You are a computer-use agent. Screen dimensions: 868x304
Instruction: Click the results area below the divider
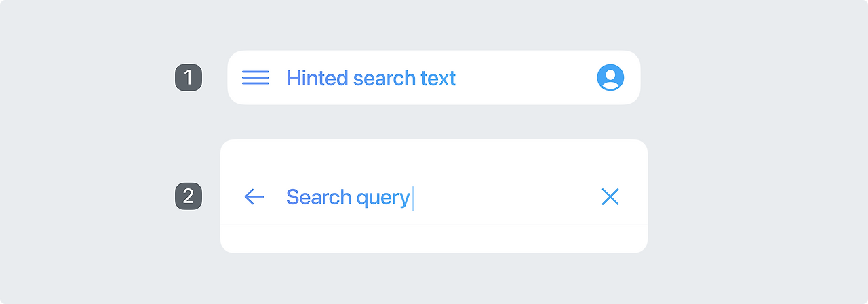(x=434, y=239)
